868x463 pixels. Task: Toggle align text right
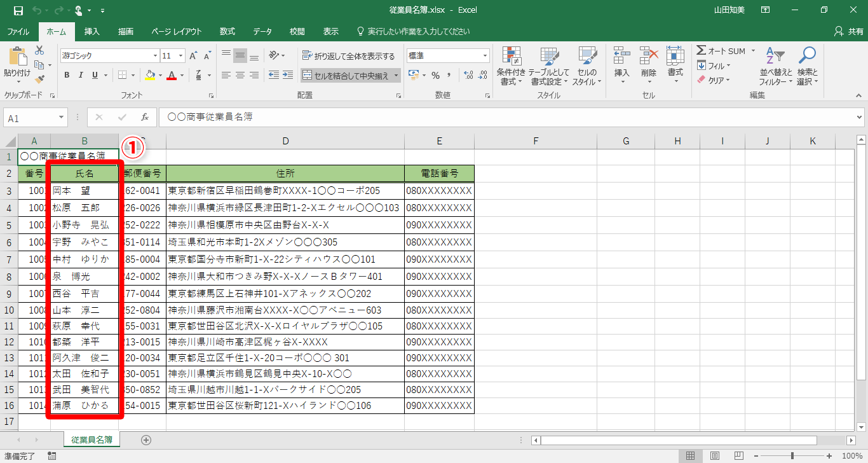[254, 75]
